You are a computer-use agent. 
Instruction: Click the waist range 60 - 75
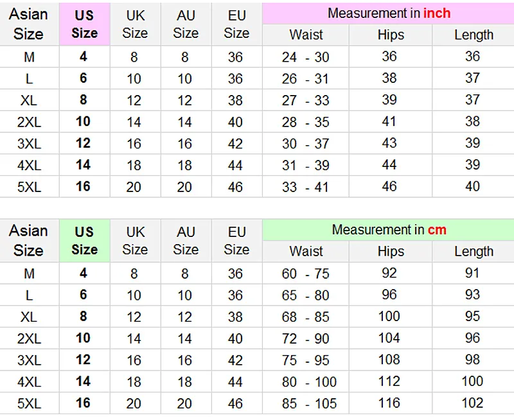(x=306, y=274)
